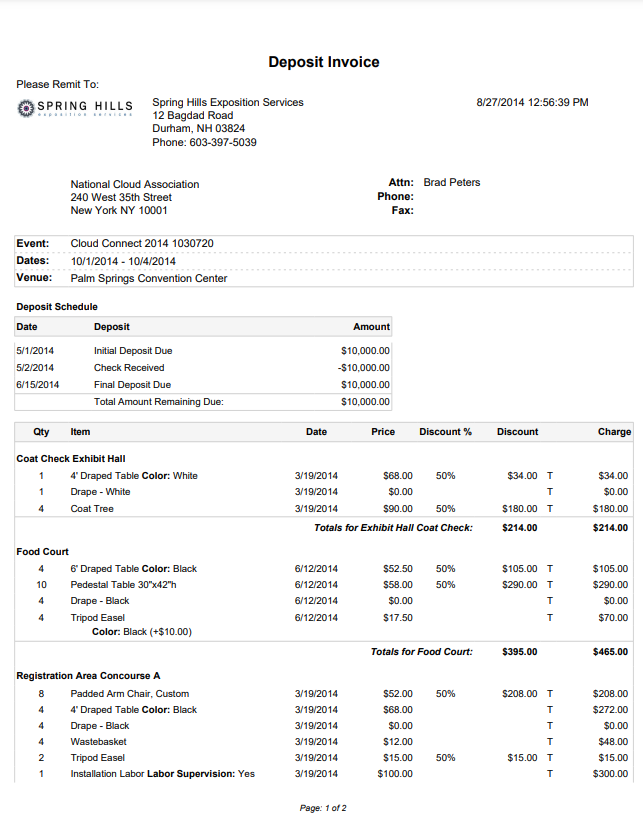Select the 8/27/2014 12:56:39 PM timestamp

pos(532,102)
